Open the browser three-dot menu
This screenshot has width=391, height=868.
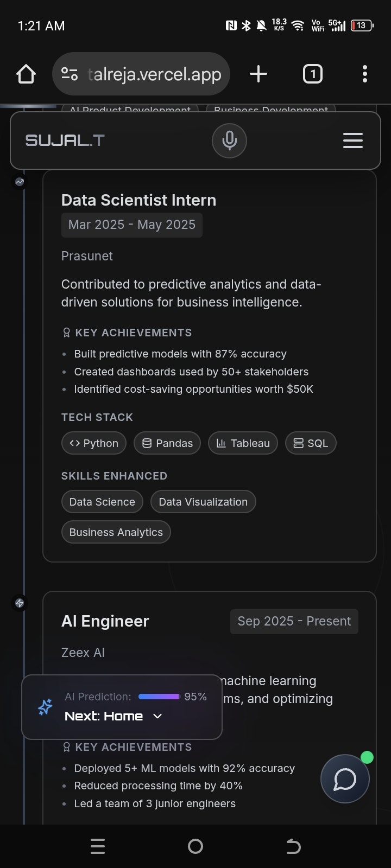(364, 74)
